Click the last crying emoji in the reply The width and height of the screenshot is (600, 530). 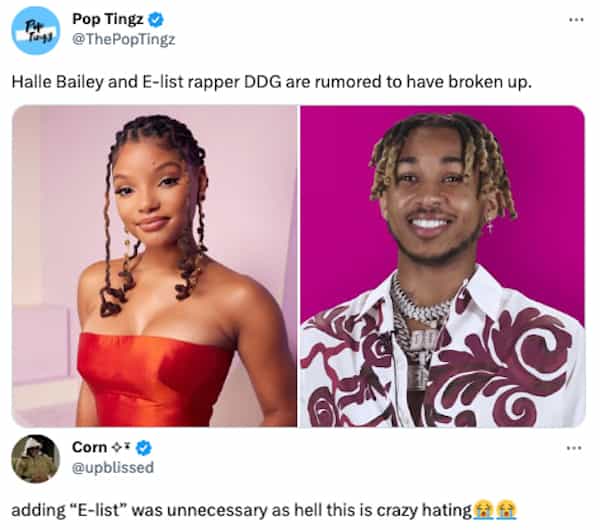click(506, 510)
